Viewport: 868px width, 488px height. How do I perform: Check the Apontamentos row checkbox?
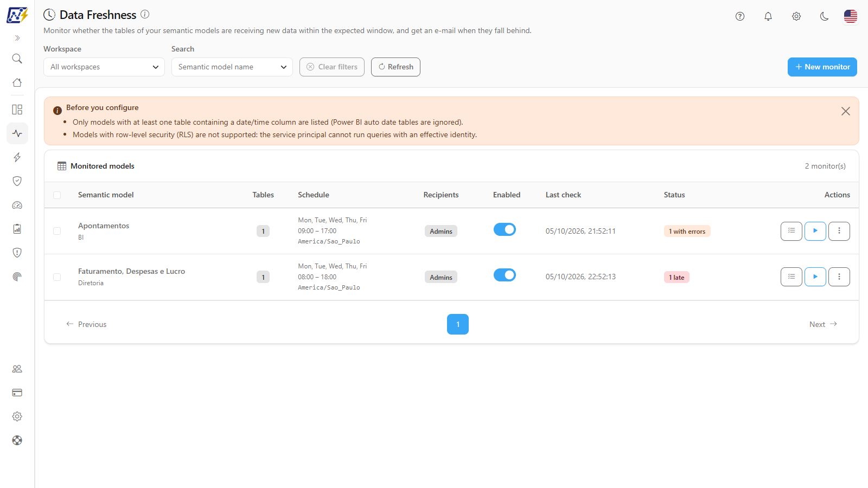click(57, 231)
